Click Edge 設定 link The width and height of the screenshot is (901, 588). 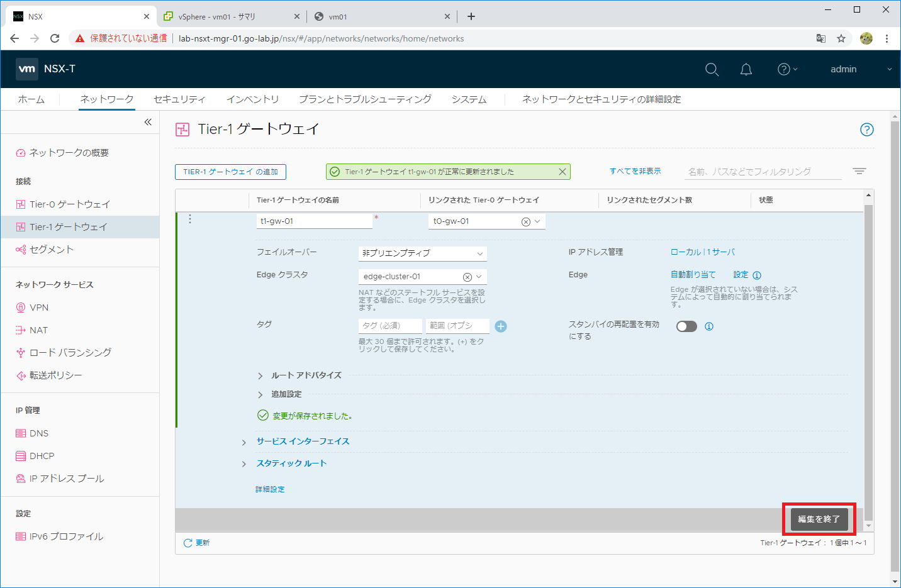741,275
